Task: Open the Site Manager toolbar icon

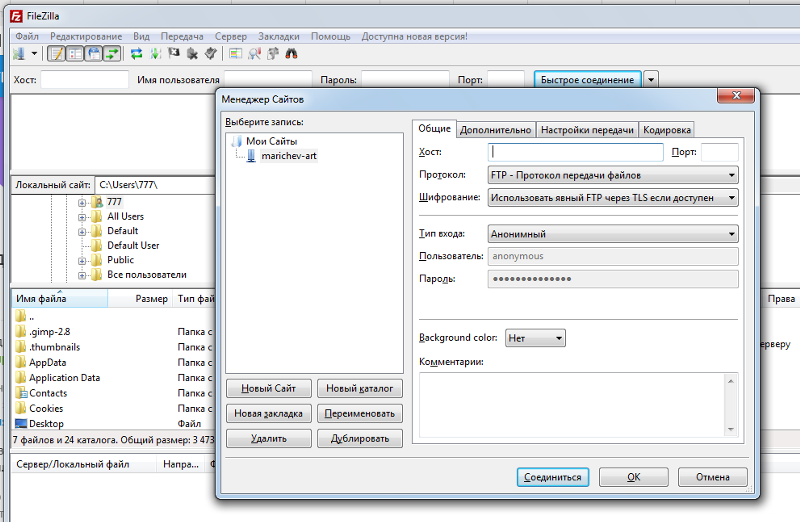Action: [19, 54]
